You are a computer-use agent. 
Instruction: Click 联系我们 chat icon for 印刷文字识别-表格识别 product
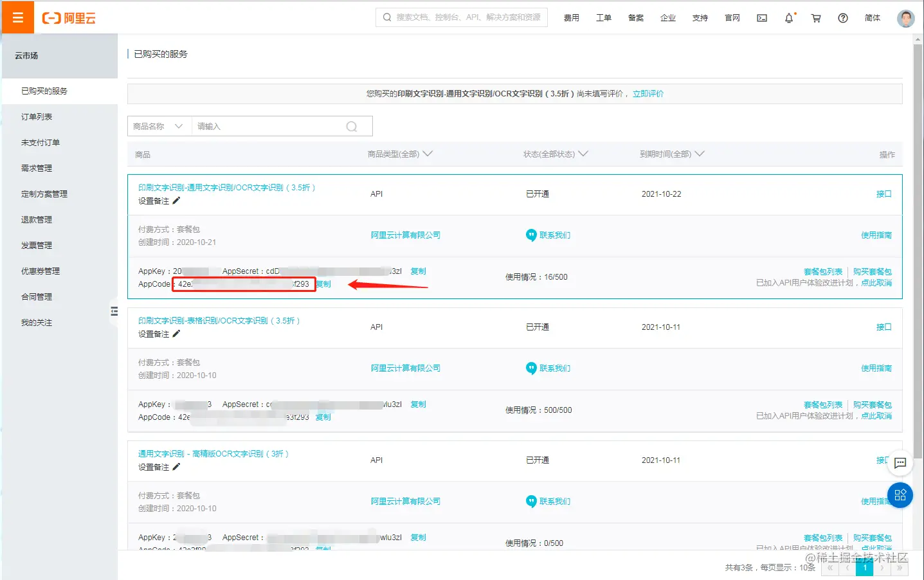tap(531, 368)
